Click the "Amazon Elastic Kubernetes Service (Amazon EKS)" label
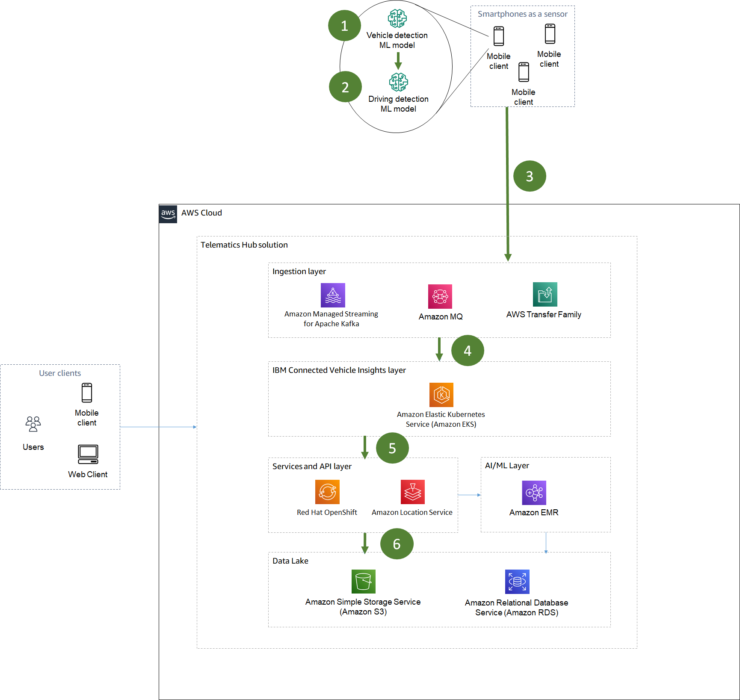 pos(441,419)
